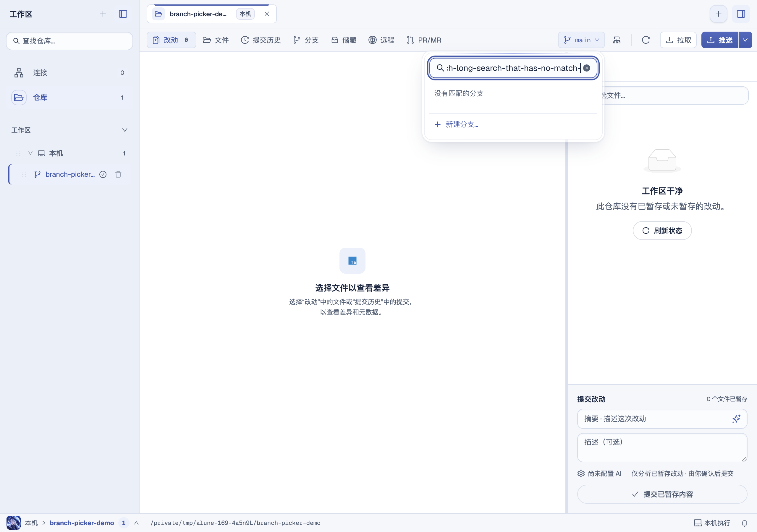
Task: Click the 提交已暂存内容 commit button
Action: click(x=662, y=494)
